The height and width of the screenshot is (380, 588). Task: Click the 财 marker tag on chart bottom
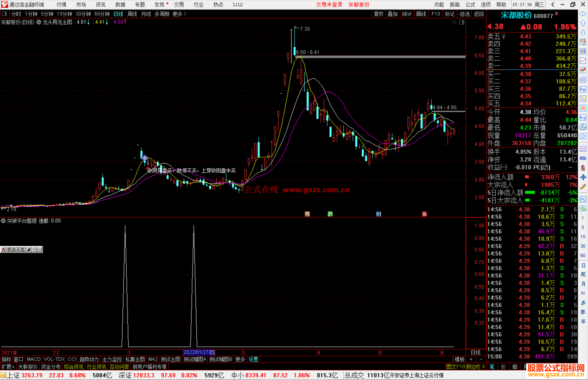point(379,214)
